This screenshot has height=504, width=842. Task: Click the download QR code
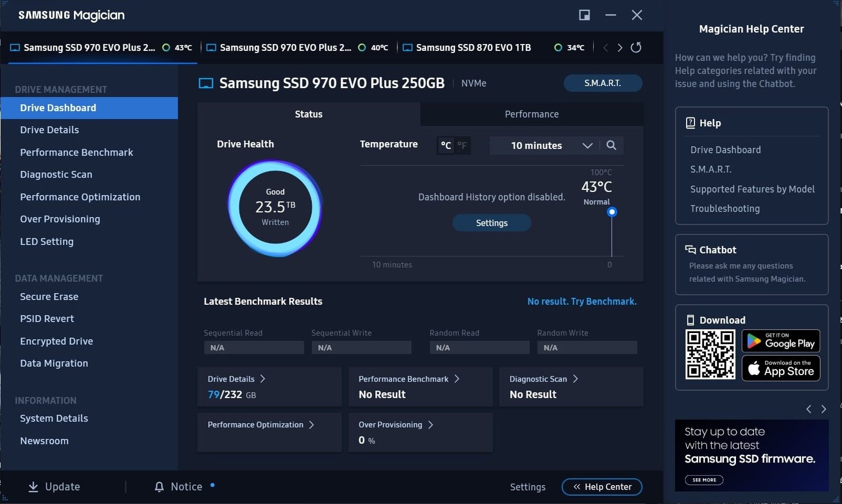click(710, 355)
